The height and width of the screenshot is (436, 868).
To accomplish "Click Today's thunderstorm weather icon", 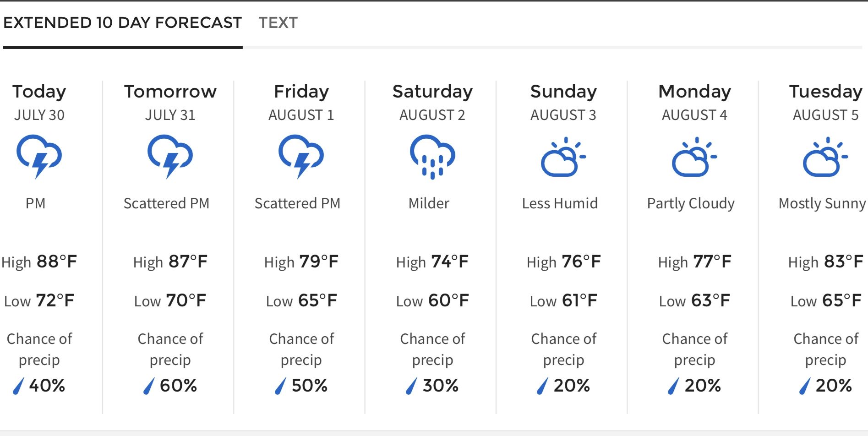I will tap(39, 156).
